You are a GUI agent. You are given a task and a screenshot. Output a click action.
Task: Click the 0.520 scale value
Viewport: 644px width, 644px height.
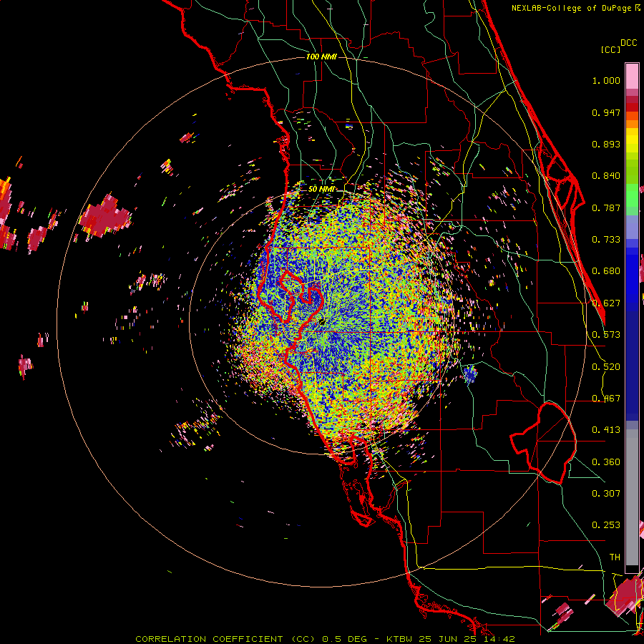(606, 367)
